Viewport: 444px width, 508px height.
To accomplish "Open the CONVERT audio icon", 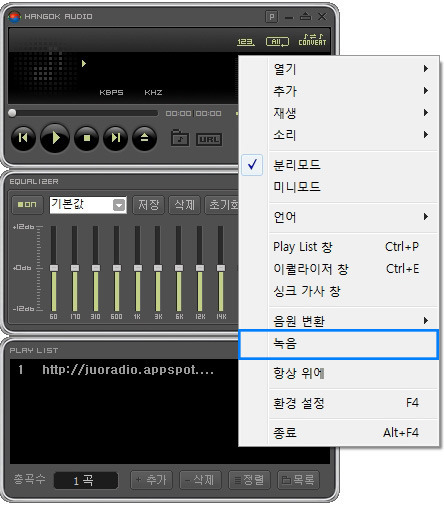I will [x=312, y=40].
